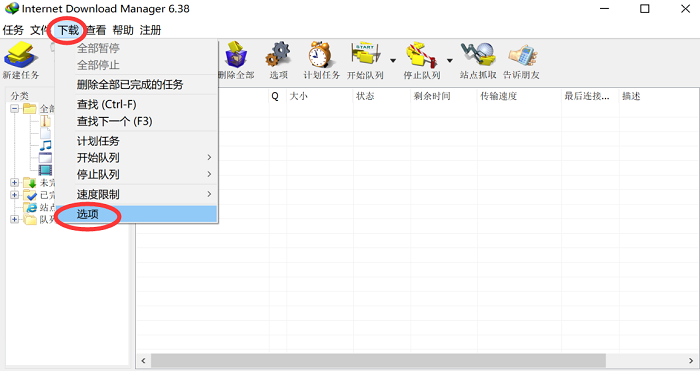The height and width of the screenshot is (371, 700).
Task: Collapse the 全部 category tree node
Action: pos(15,108)
